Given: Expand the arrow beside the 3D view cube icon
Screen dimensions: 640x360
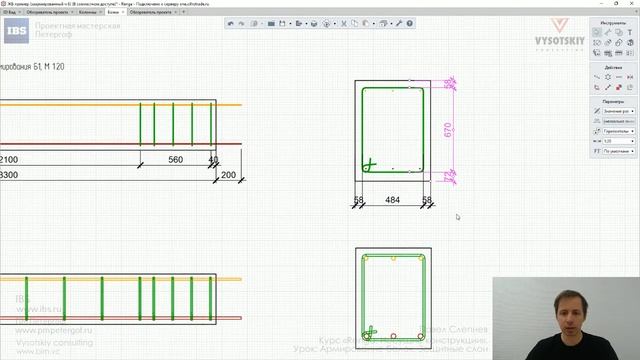Looking at the screenshot, I should 391,24.
